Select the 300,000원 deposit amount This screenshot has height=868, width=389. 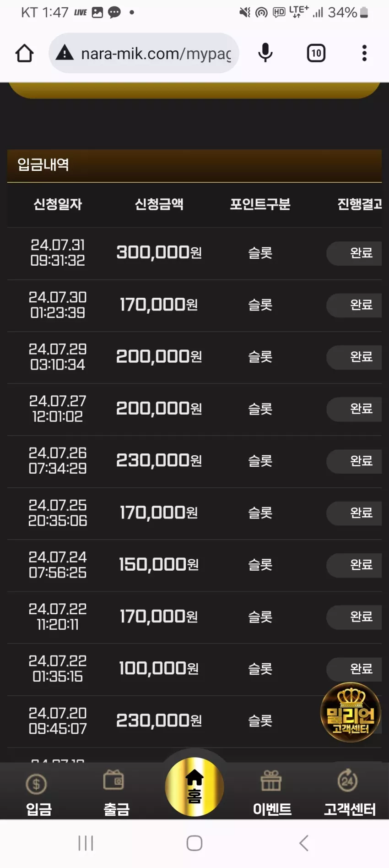pyautogui.click(x=159, y=252)
